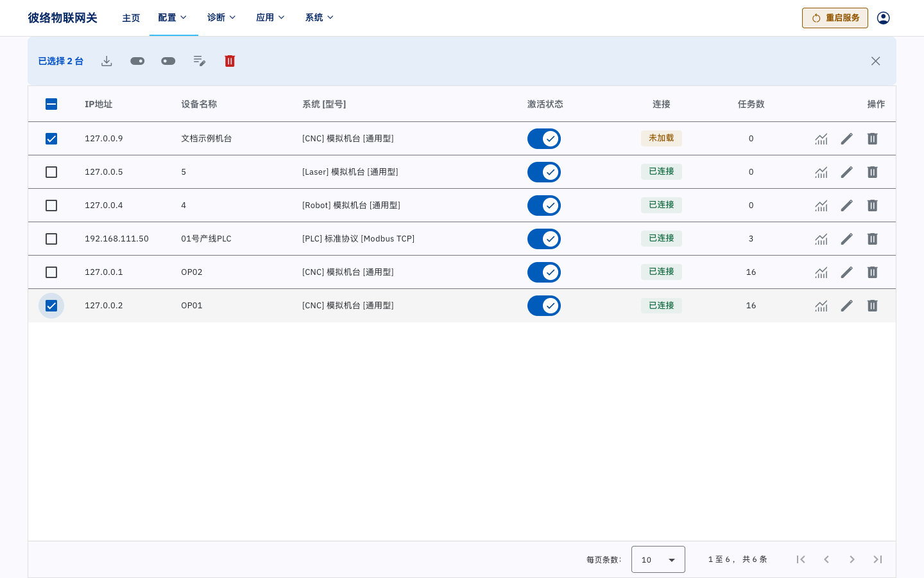Toggle the activation switch for 01号产线PLC
This screenshot has width=924, height=578.
544,239
